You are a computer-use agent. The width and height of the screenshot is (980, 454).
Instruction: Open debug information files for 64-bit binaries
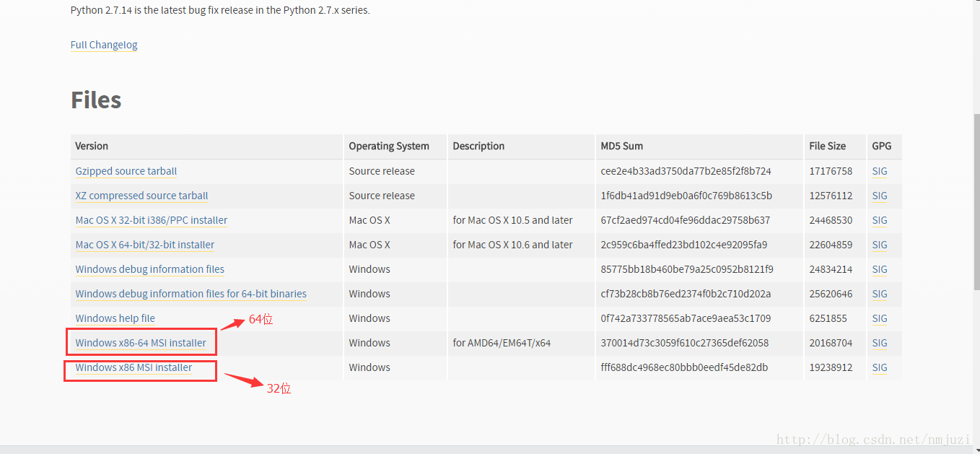pos(191,294)
